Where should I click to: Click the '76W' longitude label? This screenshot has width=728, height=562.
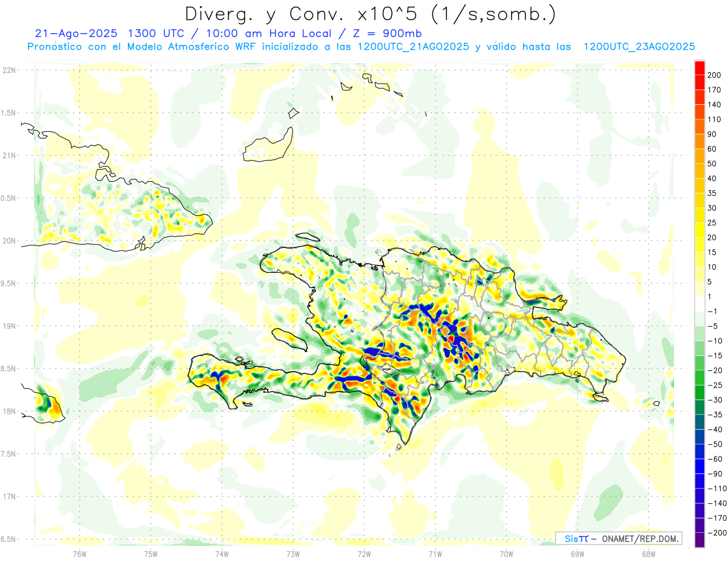79,554
